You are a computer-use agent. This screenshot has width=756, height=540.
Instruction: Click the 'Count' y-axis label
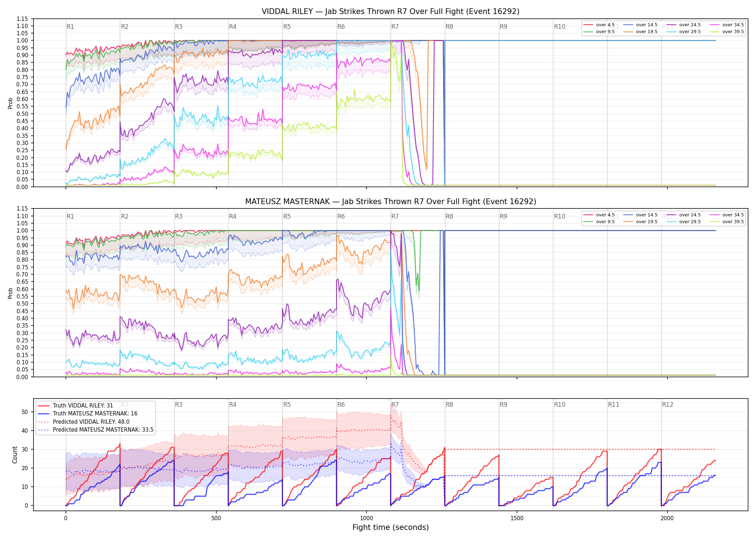[15, 455]
